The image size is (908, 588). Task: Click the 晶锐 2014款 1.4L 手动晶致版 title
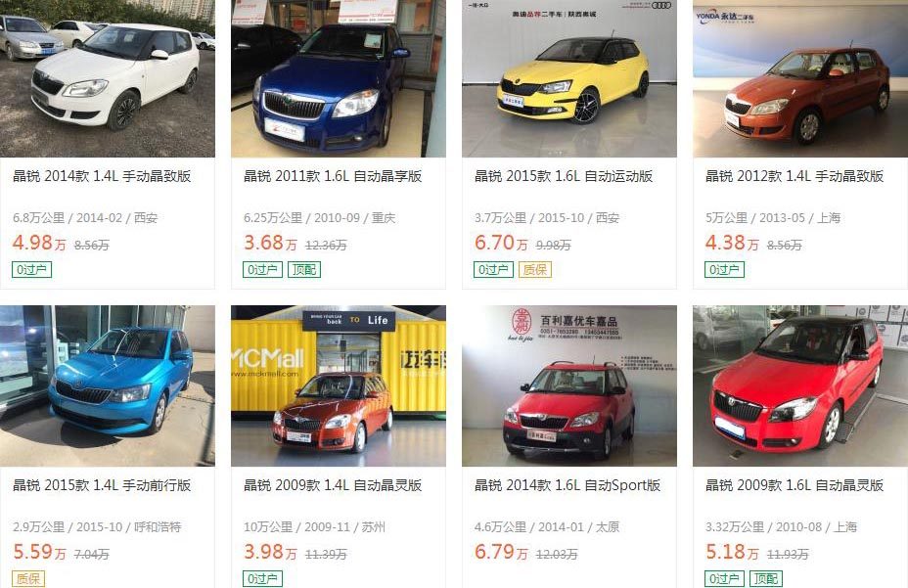click(102, 176)
